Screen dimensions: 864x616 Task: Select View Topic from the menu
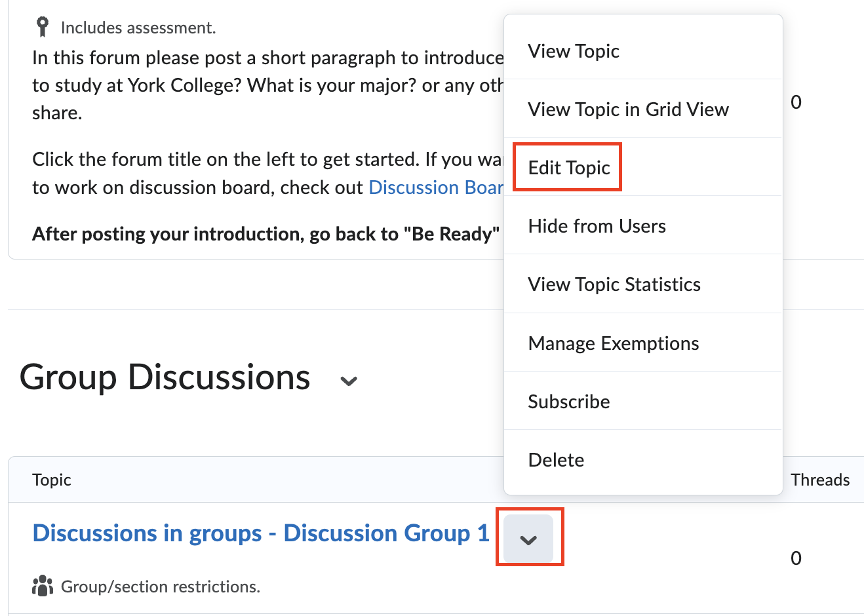pyautogui.click(x=574, y=51)
